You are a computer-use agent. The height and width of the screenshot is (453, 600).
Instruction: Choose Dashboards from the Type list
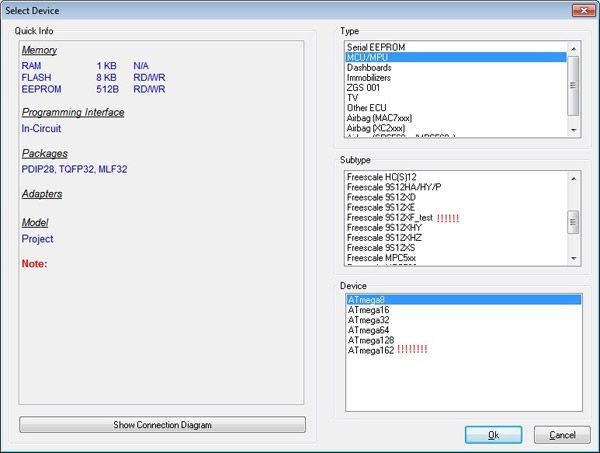pyautogui.click(x=369, y=68)
